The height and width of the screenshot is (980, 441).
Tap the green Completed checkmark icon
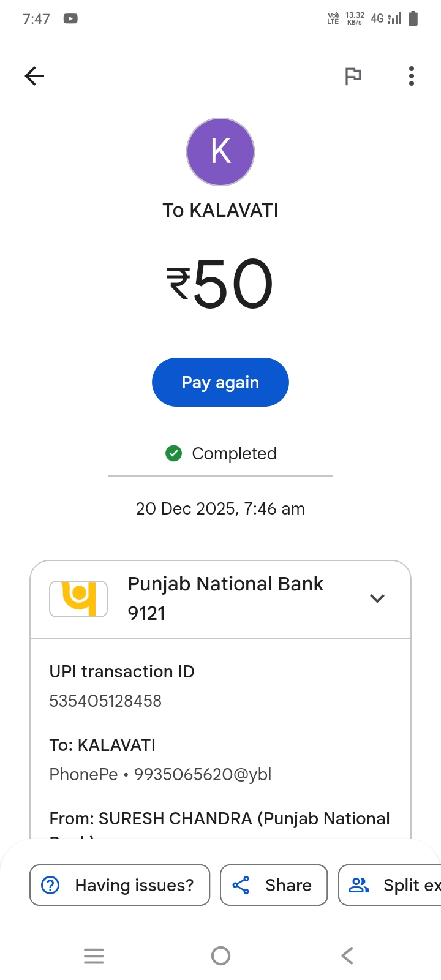[x=174, y=453]
